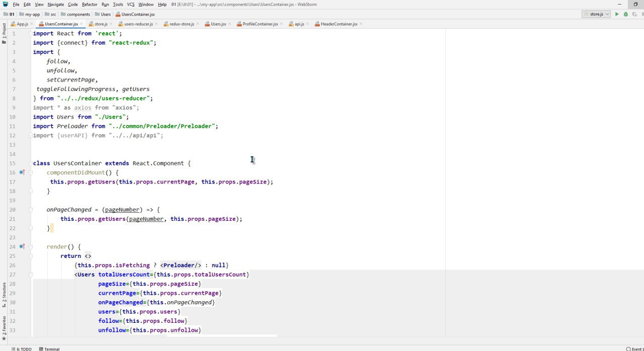The height and width of the screenshot is (351, 644).
Task: Run the store.js configuration with green play button
Action: pos(617,14)
